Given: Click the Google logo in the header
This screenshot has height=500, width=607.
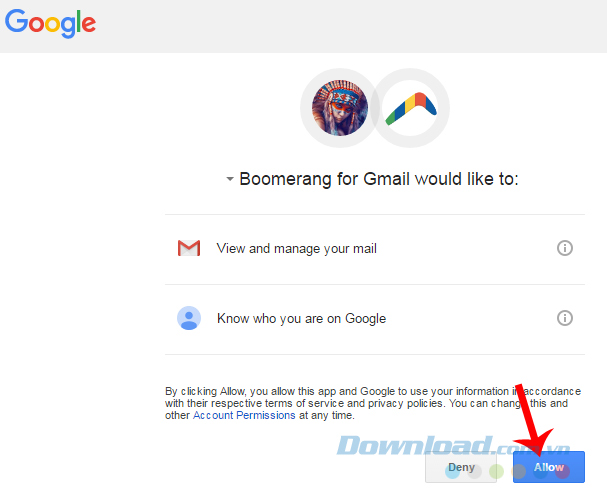Looking at the screenshot, I should point(50,23).
